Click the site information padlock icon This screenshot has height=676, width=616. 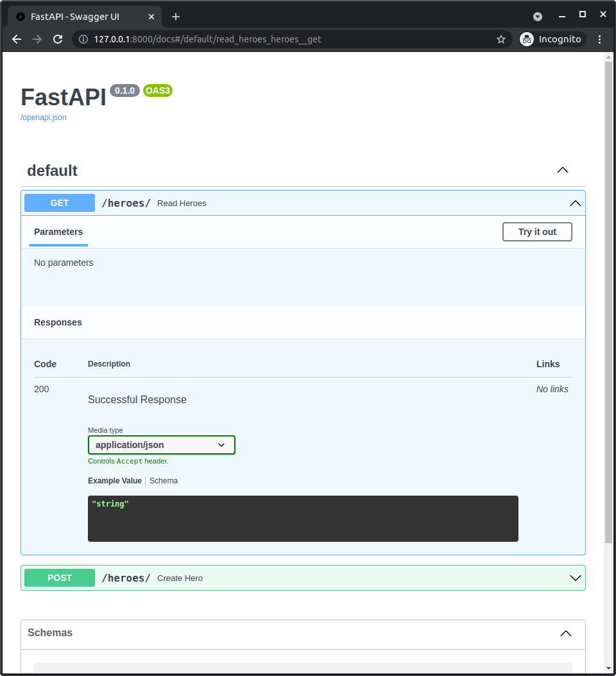(x=83, y=39)
